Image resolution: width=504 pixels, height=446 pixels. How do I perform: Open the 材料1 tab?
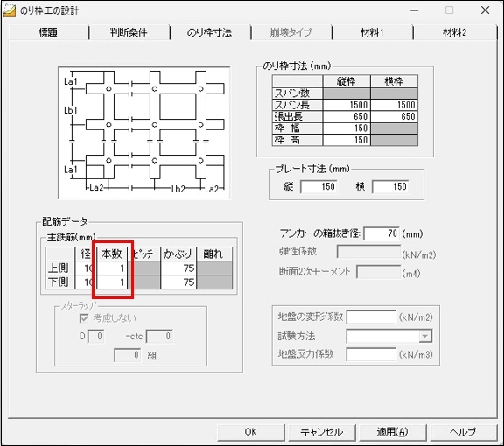[372, 32]
